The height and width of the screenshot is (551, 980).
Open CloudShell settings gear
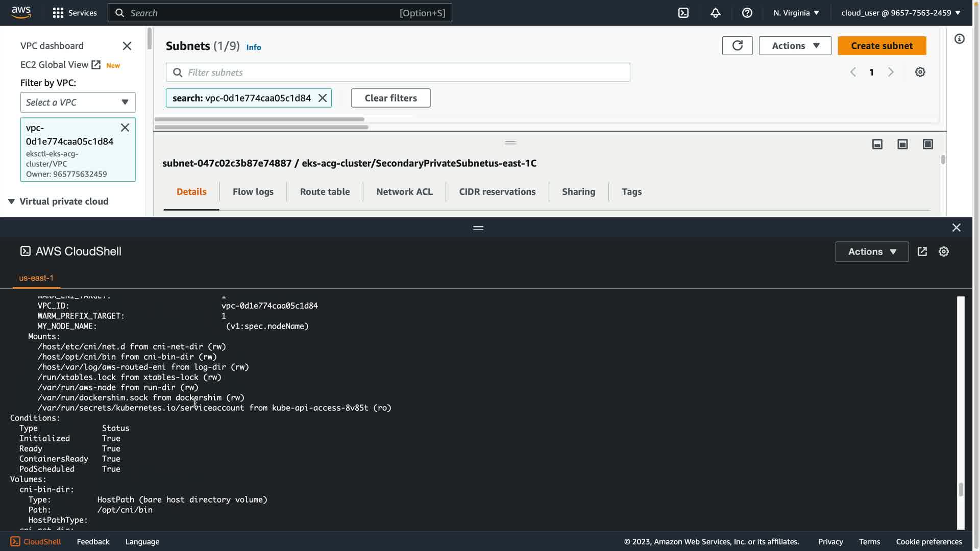coord(944,252)
